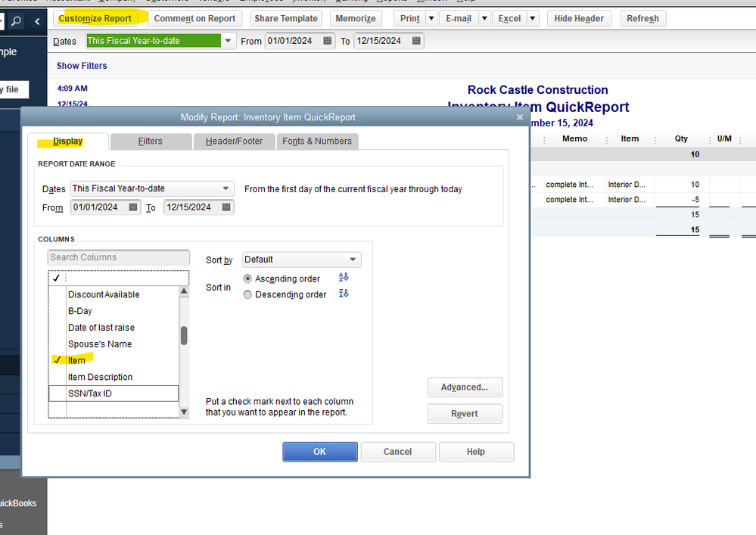Uncheck the Item column in list
The width and height of the screenshot is (756, 535).
click(58, 360)
